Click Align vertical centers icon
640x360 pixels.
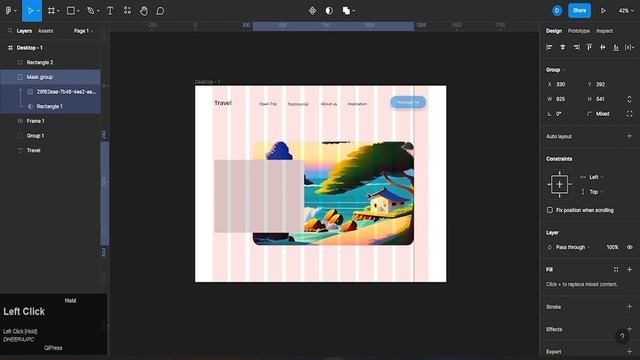coord(602,47)
